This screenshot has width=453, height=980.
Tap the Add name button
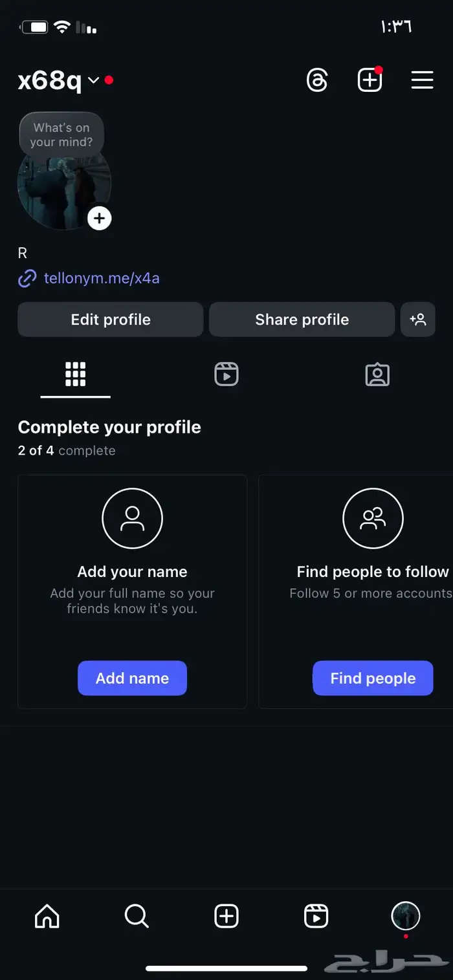coord(132,678)
